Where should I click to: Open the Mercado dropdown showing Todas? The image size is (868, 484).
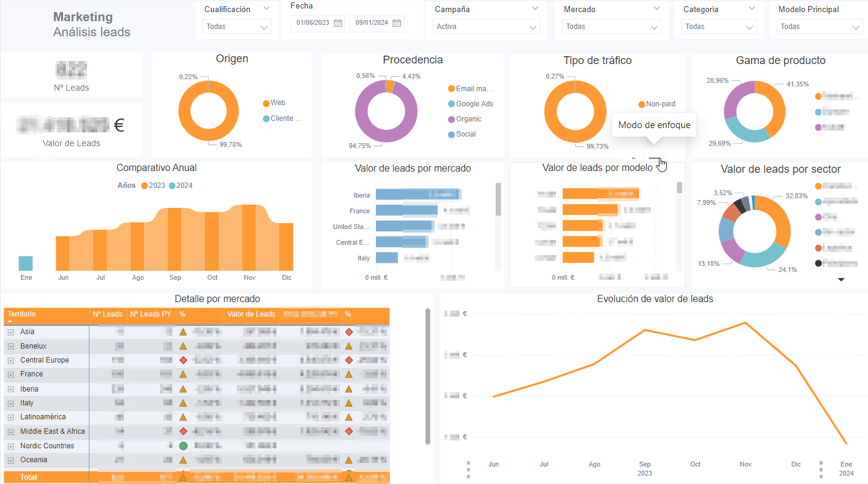point(612,27)
